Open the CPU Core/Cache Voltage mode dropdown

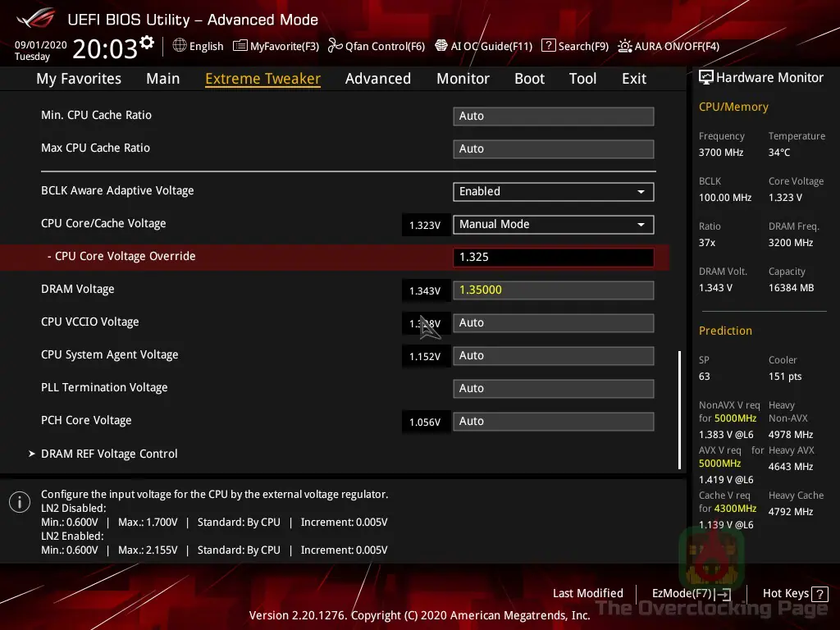point(553,224)
